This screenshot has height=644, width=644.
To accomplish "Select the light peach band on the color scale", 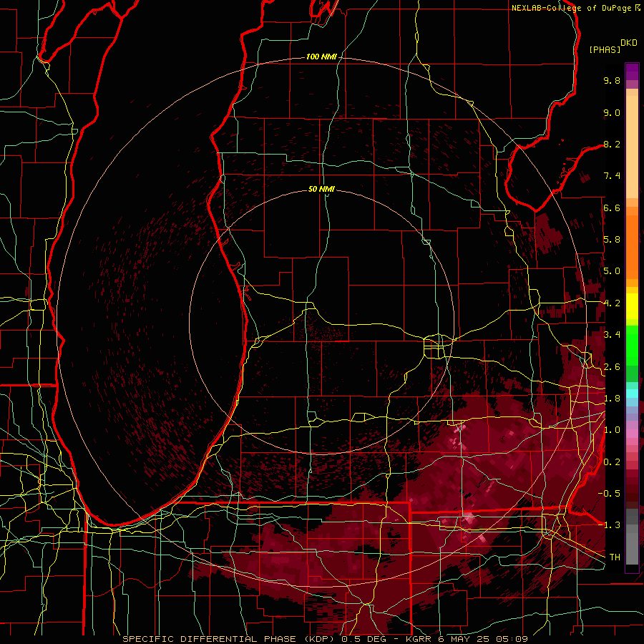I will pos(632,147).
